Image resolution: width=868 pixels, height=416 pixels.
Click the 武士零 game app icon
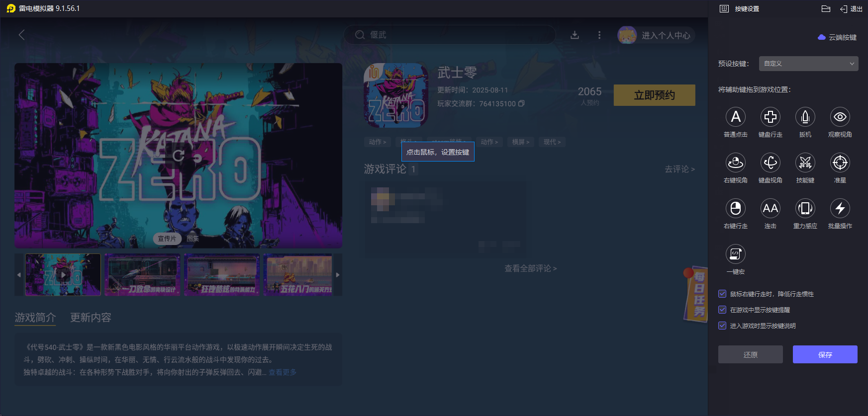[396, 95]
